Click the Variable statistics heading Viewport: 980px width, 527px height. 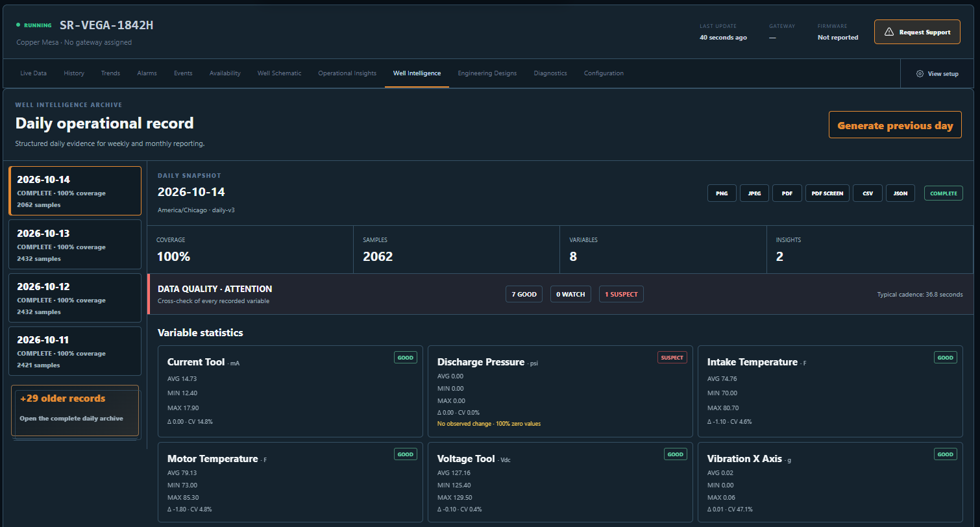pyautogui.click(x=201, y=332)
